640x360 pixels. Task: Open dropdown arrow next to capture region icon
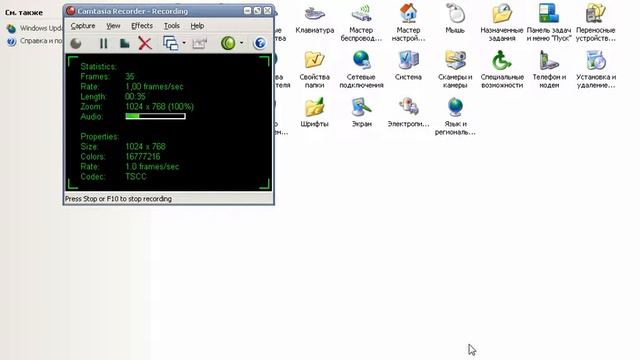pos(184,43)
